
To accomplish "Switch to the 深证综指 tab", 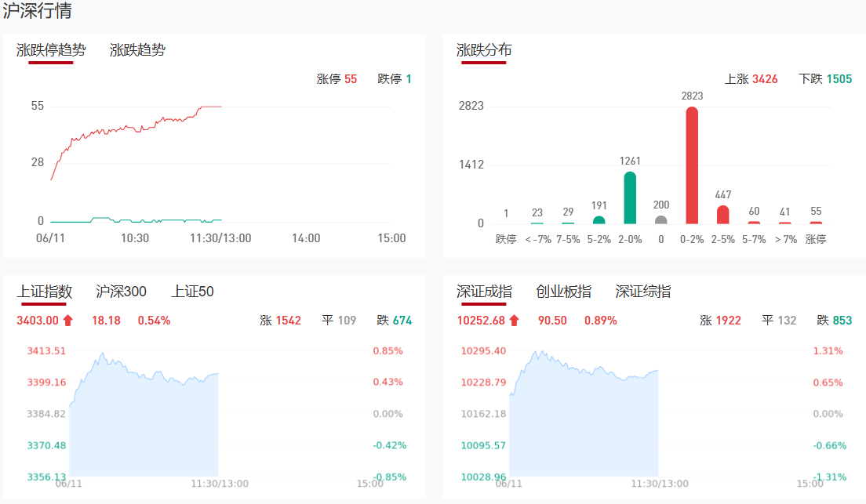I will 643,292.
